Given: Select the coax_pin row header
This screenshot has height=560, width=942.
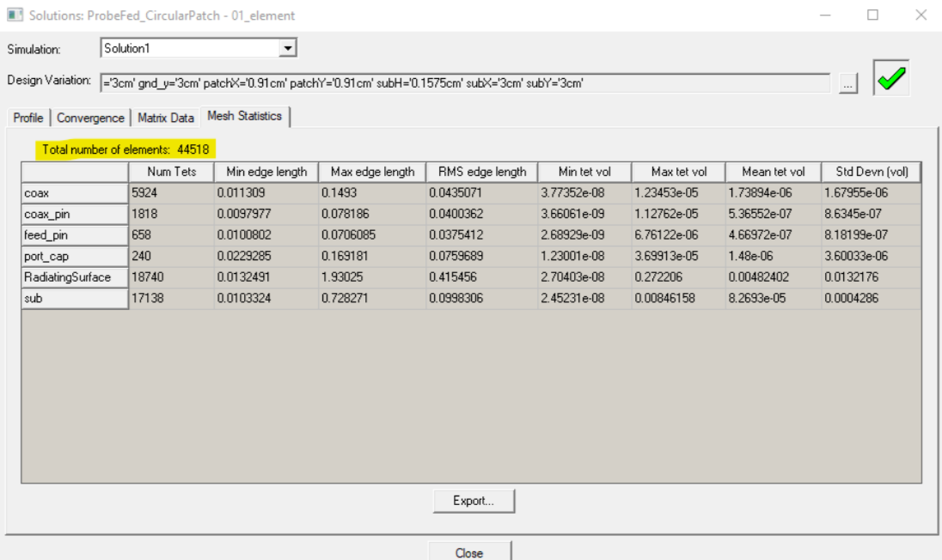Looking at the screenshot, I should point(75,214).
